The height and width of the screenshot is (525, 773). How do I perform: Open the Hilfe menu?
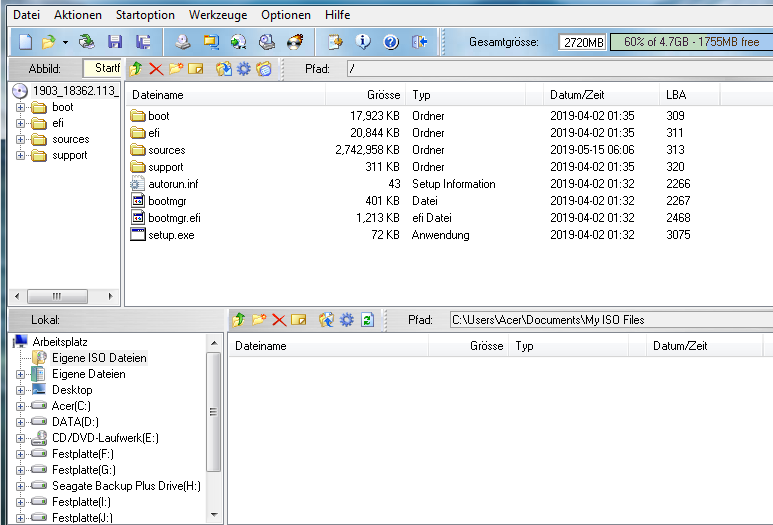(337, 15)
